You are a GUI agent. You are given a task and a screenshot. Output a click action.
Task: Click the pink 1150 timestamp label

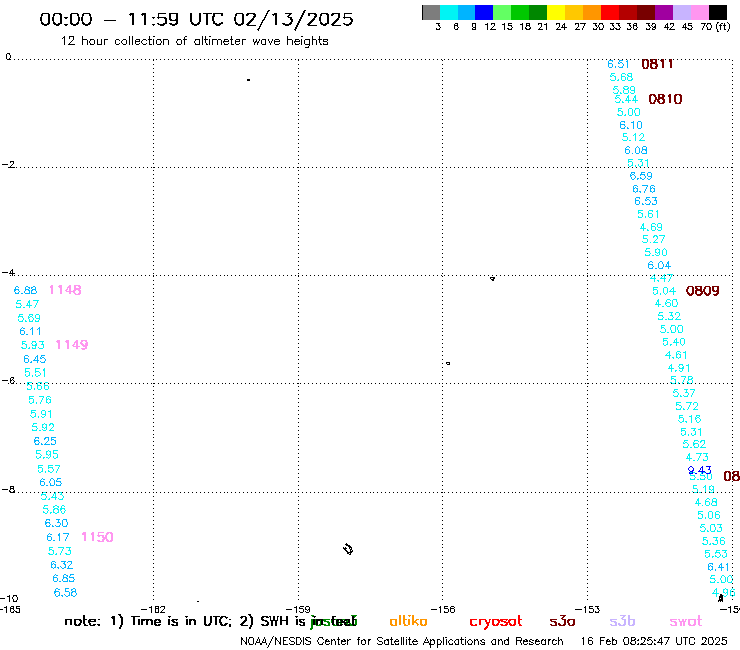tap(97, 537)
